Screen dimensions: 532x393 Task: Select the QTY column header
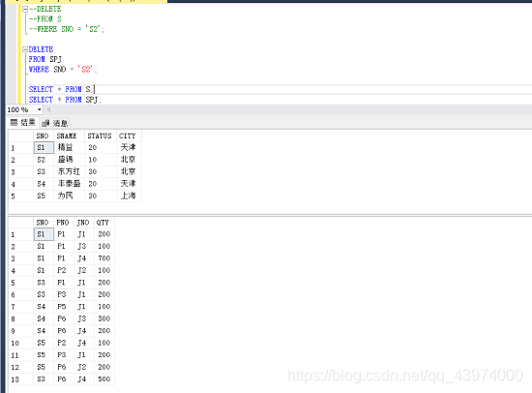coord(103,223)
